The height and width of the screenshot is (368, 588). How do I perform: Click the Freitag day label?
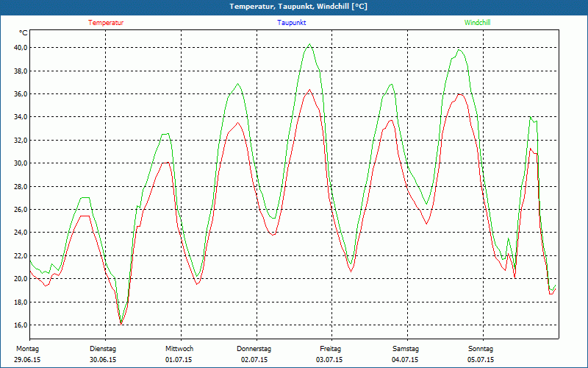click(x=330, y=349)
